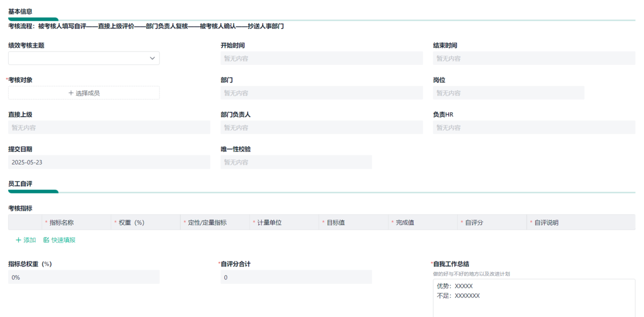Click the 岗位 field
The width and height of the screenshot is (644, 317).
508,93
